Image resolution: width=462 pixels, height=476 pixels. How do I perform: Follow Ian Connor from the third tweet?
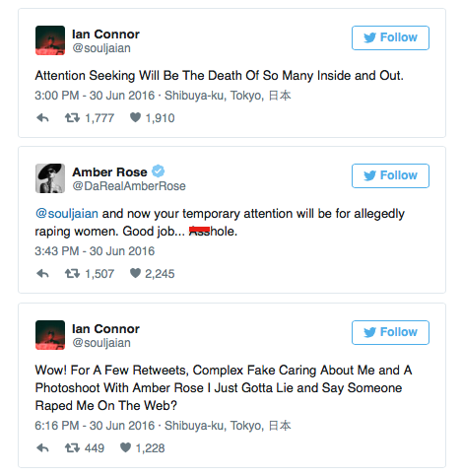390,332
